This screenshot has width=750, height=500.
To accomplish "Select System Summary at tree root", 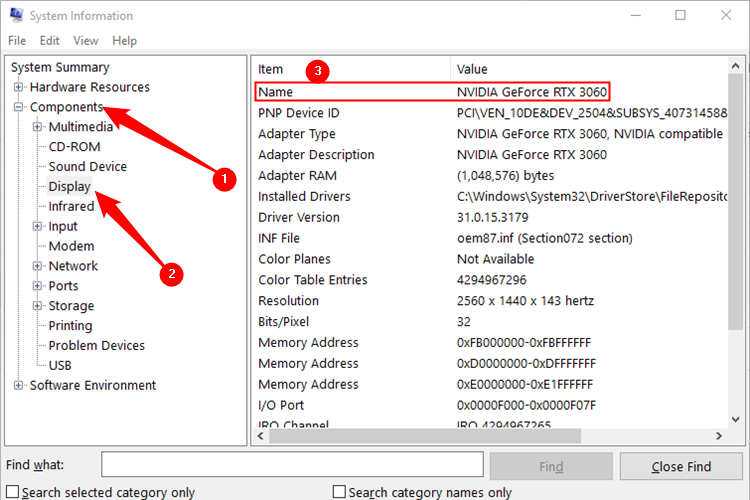I will [x=60, y=68].
